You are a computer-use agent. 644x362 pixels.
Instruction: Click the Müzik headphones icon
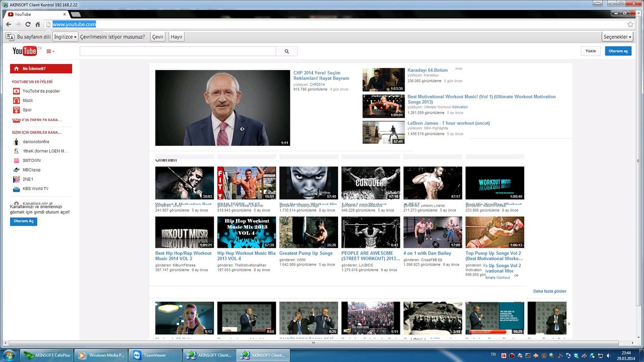[16, 101]
